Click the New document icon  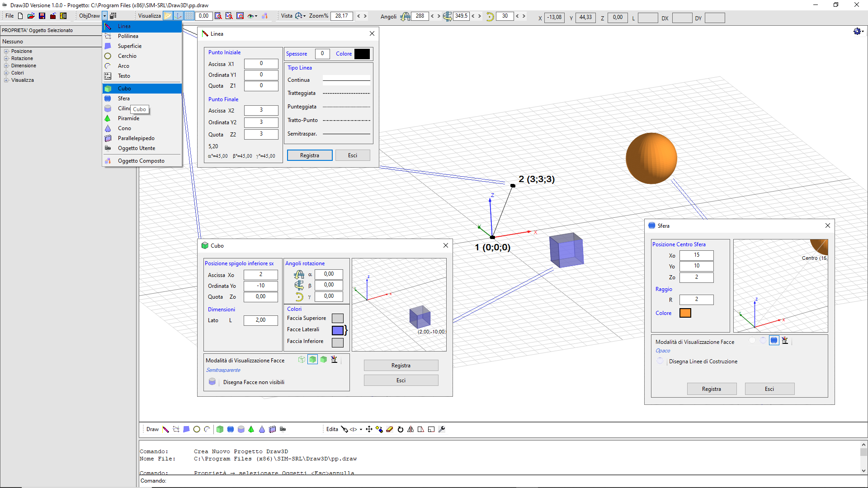20,16
